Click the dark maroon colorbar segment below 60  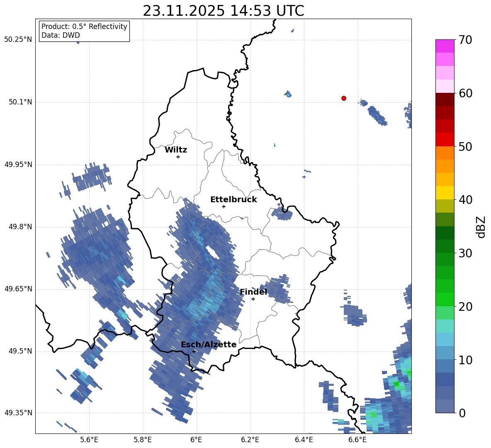click(x=445, y=99)
